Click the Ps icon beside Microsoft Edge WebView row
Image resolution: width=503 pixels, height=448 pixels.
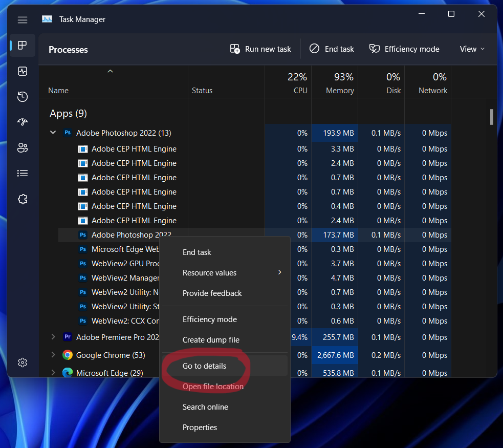[x=83, y=249]
